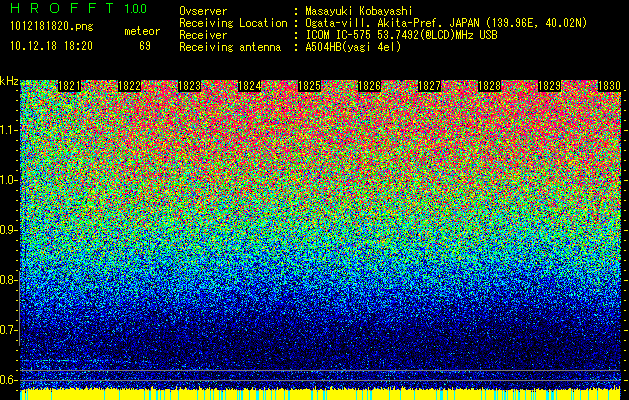Click the 1826 time marker
Viewport: 629px width, 400px height.
click(x=369, y=86)
